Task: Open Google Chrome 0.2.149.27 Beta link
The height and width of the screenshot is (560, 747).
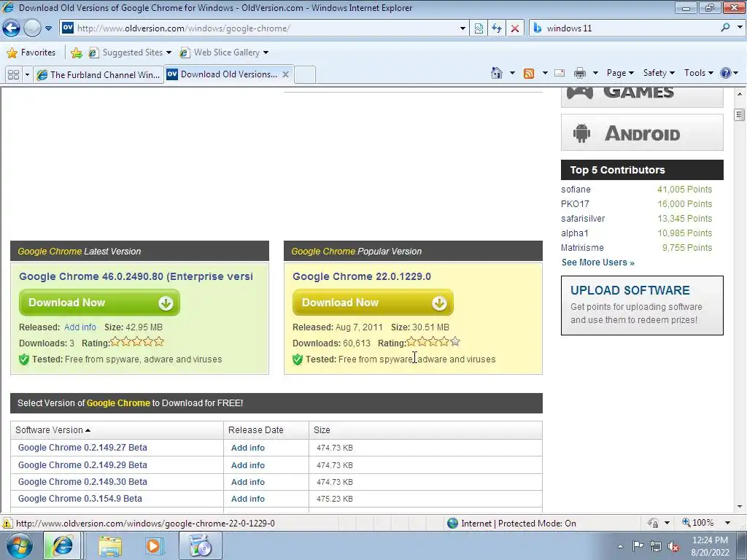Action: (82, 448)
